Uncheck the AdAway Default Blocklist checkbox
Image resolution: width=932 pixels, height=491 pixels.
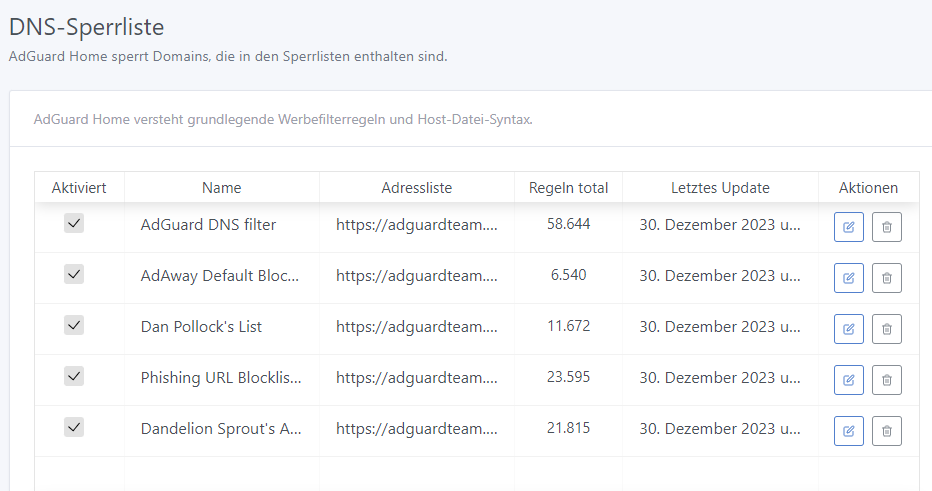(74, 275)
